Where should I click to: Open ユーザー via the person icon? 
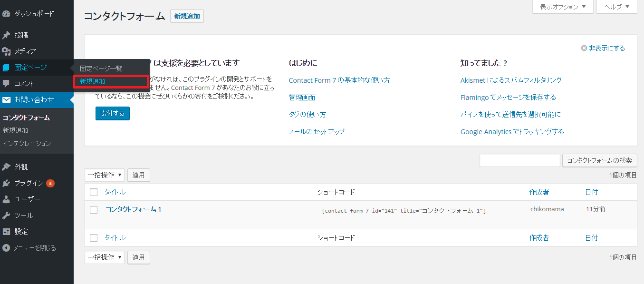7,198
